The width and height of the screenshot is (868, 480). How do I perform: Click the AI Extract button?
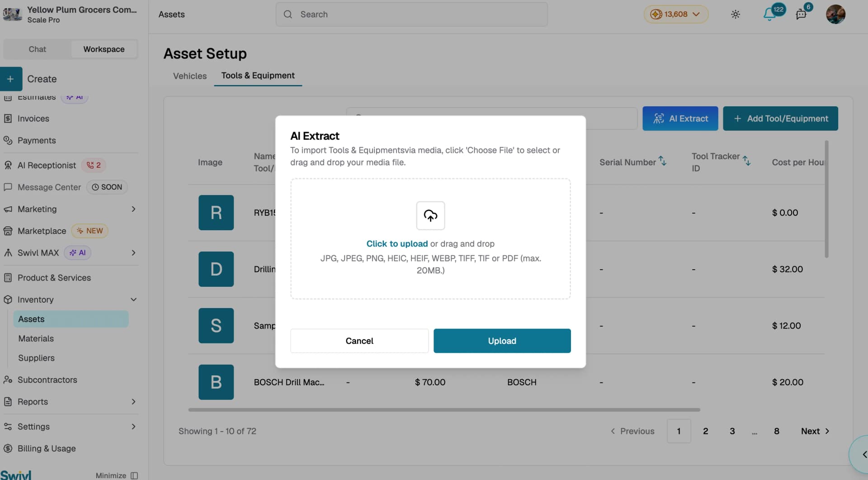(680, 119)
